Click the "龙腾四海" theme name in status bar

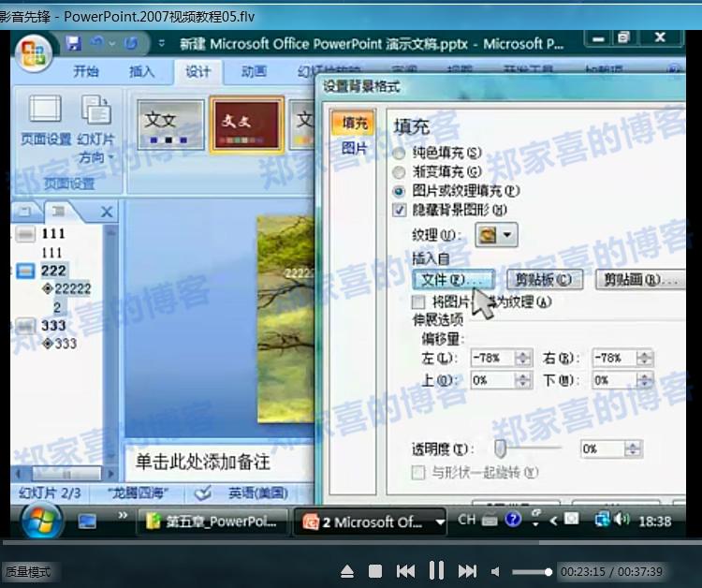138,493
